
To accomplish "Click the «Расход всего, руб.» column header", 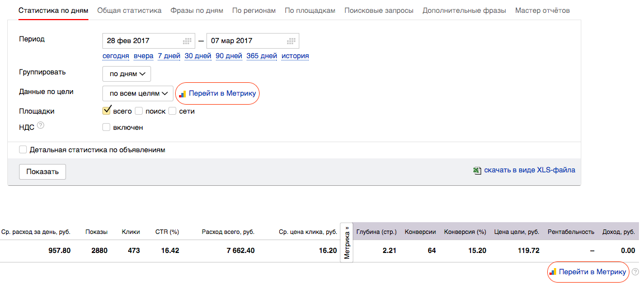I will [x=228, y=232].
